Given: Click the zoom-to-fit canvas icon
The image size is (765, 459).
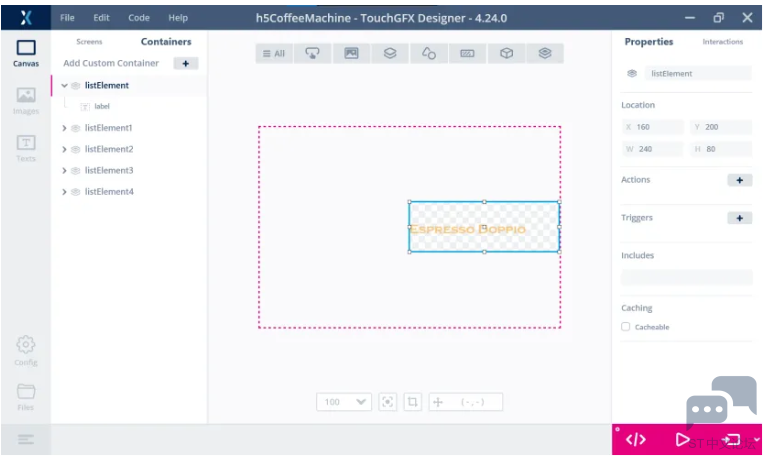Looking at the screenshot, I should pyautogui.click(x=387, y=402).
